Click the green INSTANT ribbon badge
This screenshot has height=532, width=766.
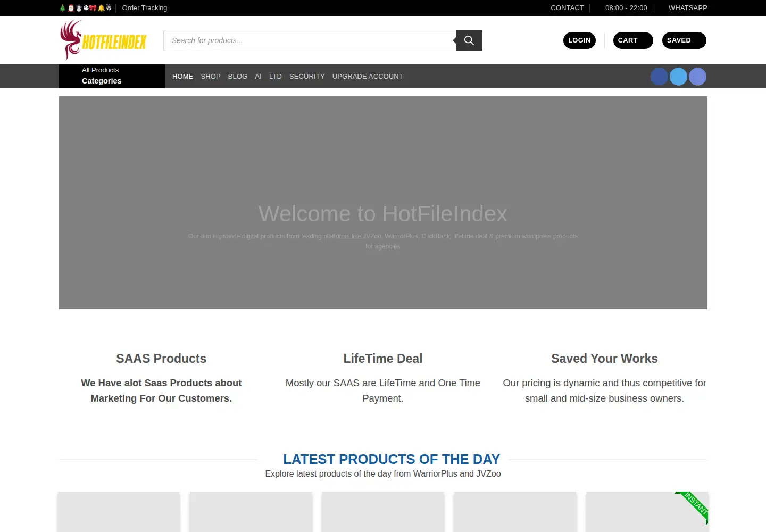(694, 505)
